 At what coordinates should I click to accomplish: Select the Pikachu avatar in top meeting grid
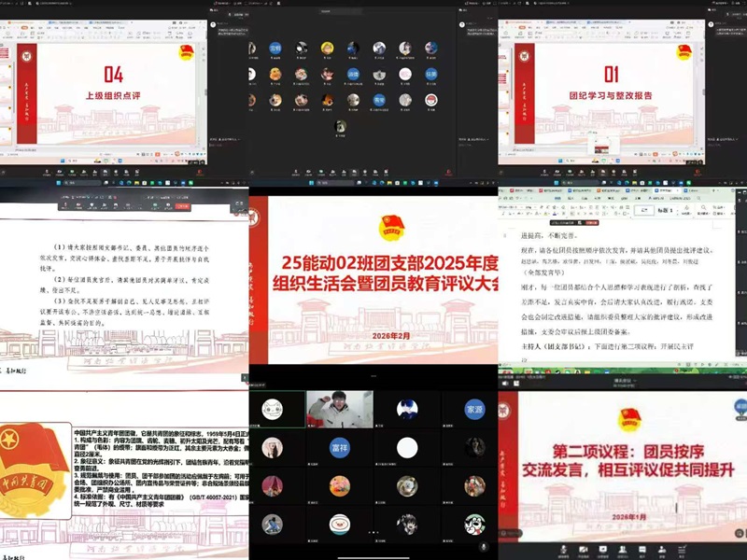329,49
